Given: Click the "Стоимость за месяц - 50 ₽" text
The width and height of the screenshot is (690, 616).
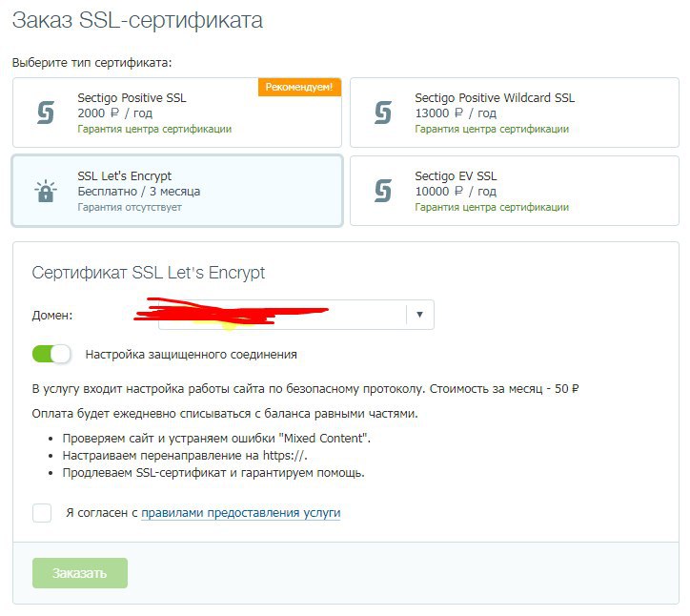Looking at the screenshot, I should 504,389.
